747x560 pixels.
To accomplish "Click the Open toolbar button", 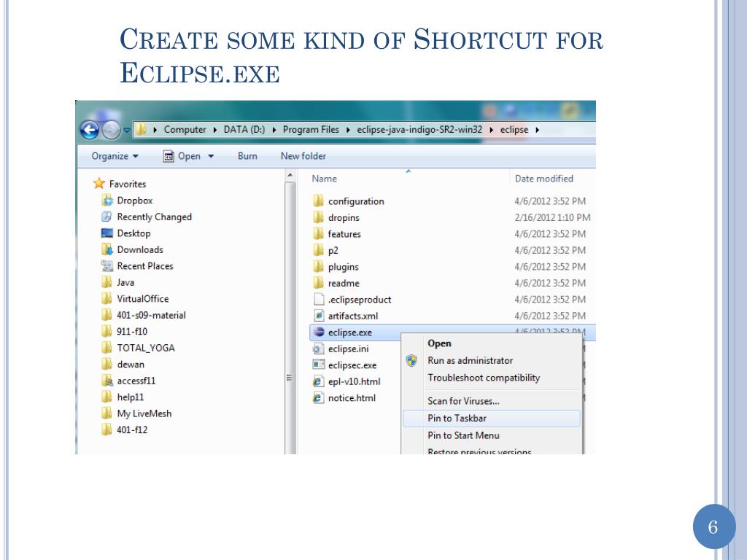I will [x=182, y=156].
